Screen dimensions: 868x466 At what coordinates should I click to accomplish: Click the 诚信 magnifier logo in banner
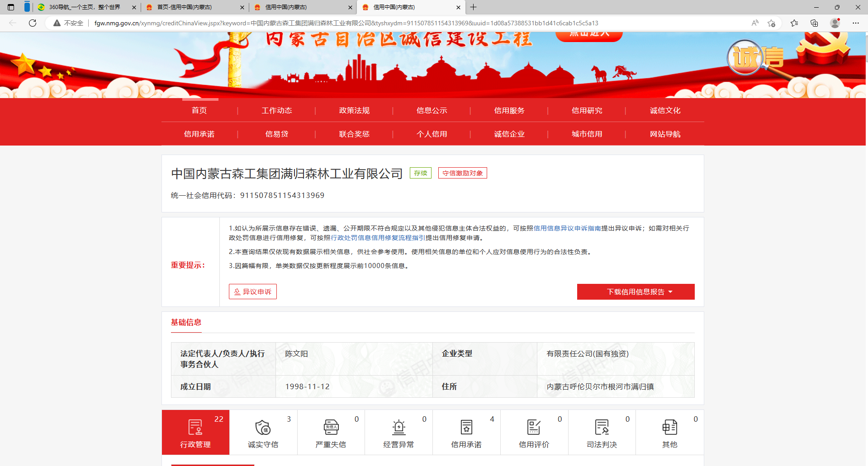(x=756, y=58)
